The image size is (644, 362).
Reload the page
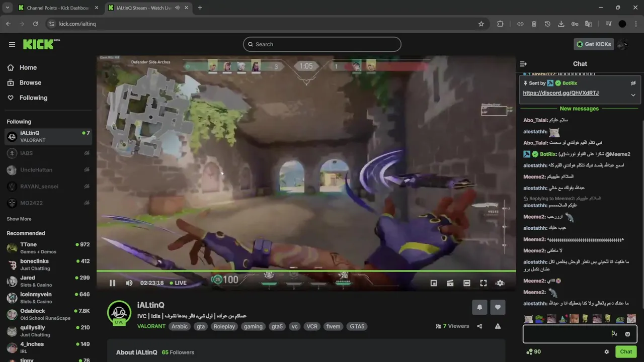coord(35,24)
